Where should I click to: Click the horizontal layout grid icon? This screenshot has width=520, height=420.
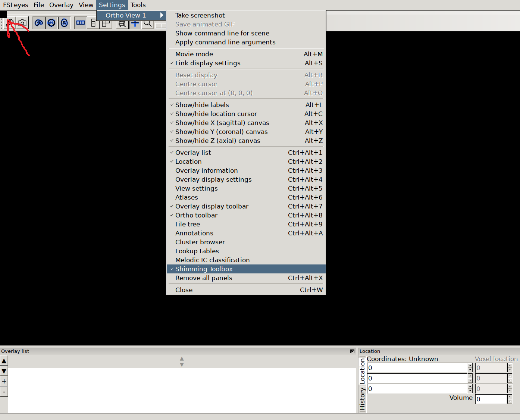[80, 23]
